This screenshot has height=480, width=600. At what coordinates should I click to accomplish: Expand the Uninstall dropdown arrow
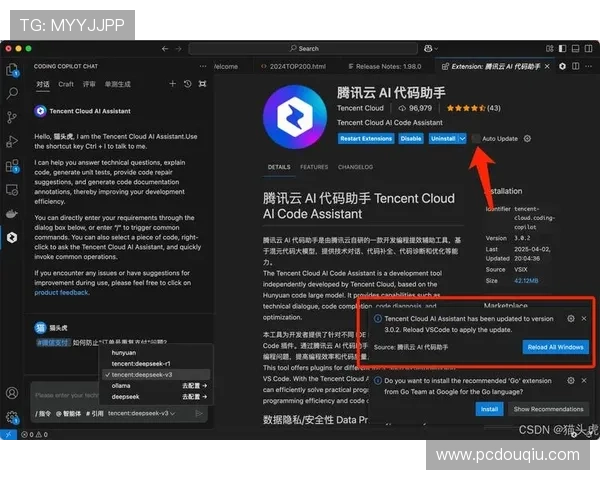click(462, 139)
